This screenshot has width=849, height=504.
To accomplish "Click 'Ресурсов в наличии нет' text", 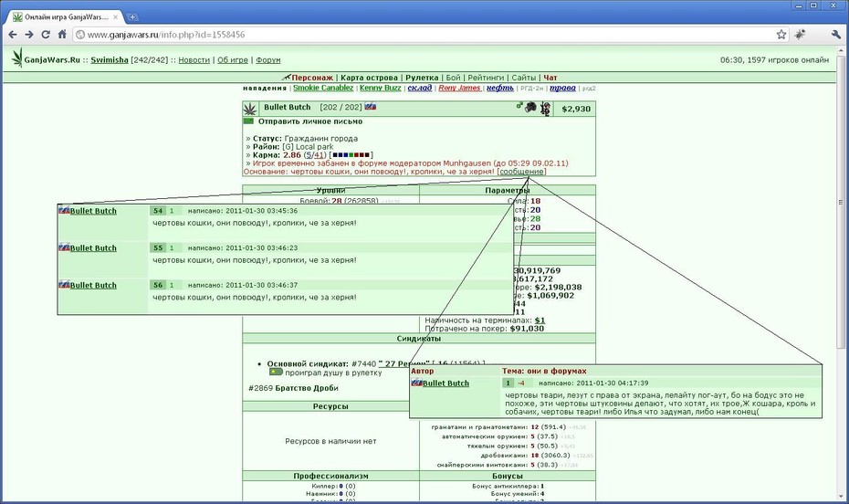I will click(330, 441).
